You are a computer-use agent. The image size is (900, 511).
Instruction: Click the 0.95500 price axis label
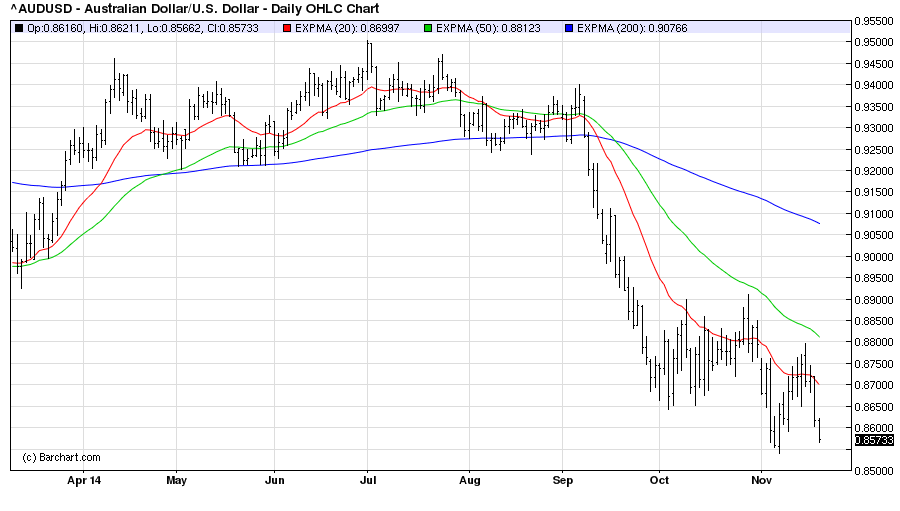(876, 20)
